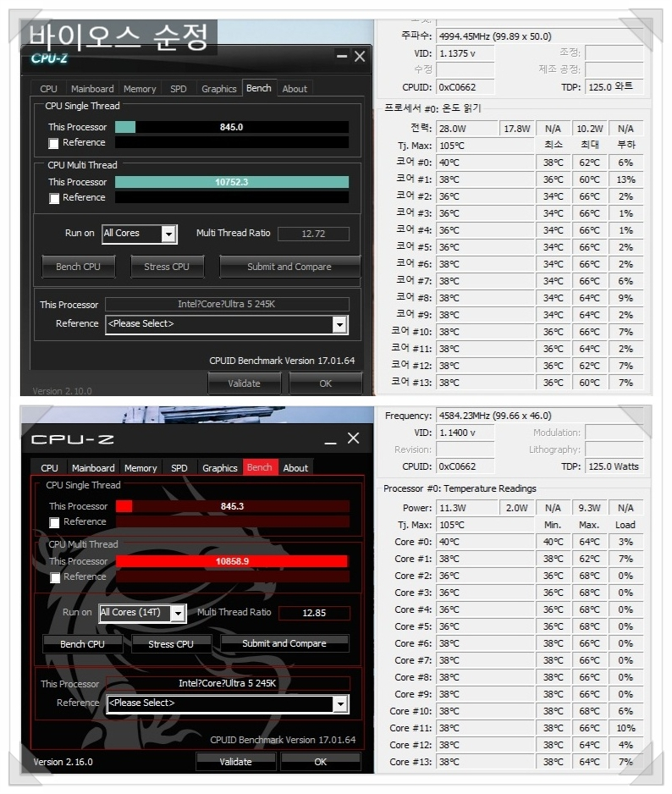The width and height of the screenshot is (672, 794).
Task: Go to the About tab in red window
Action: click(x=295, y=468)
